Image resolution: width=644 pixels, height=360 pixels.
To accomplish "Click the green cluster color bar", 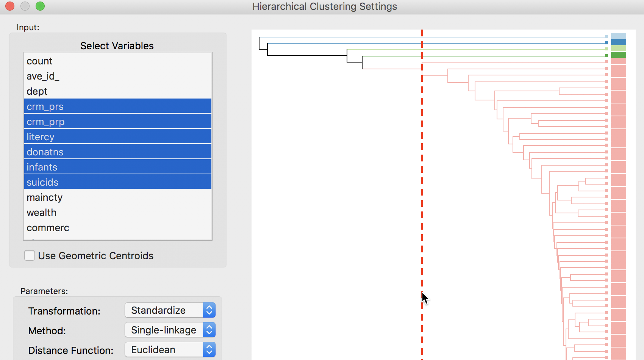I will pos(619,55).
